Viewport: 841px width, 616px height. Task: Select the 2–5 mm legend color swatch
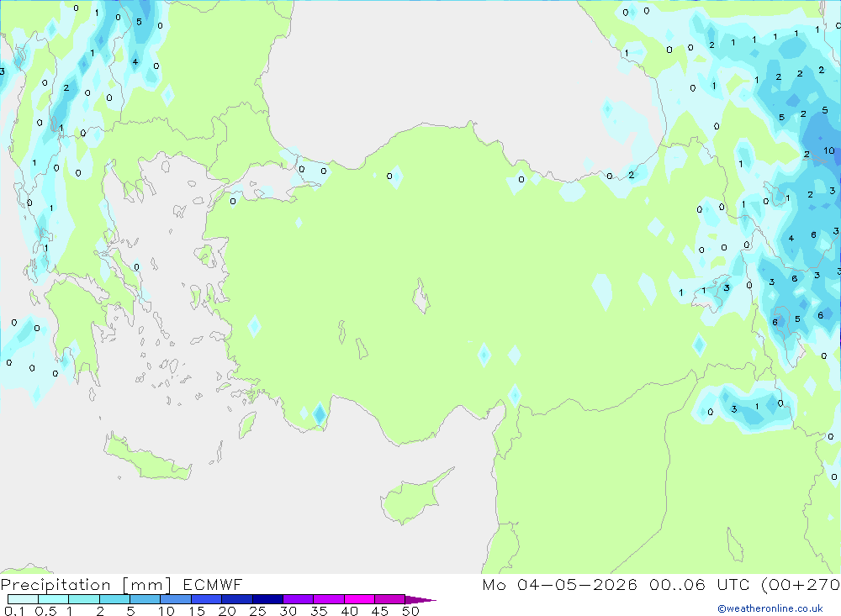114,599
